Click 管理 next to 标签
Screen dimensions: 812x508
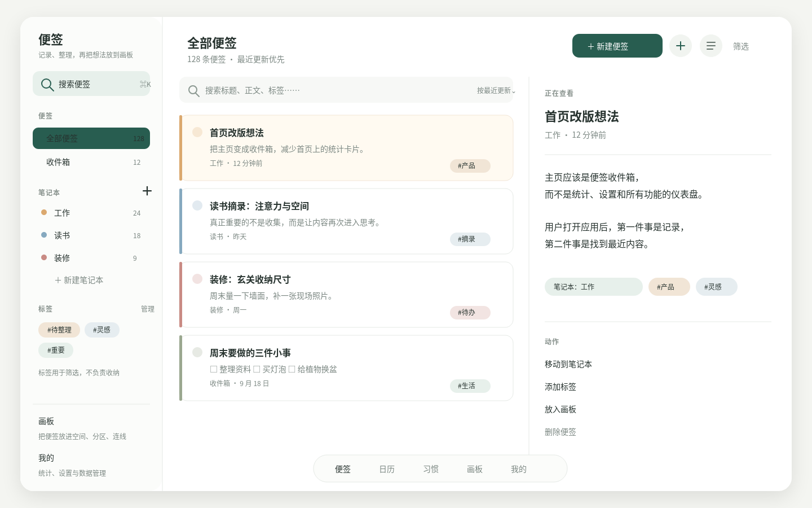tap(148, 309)
